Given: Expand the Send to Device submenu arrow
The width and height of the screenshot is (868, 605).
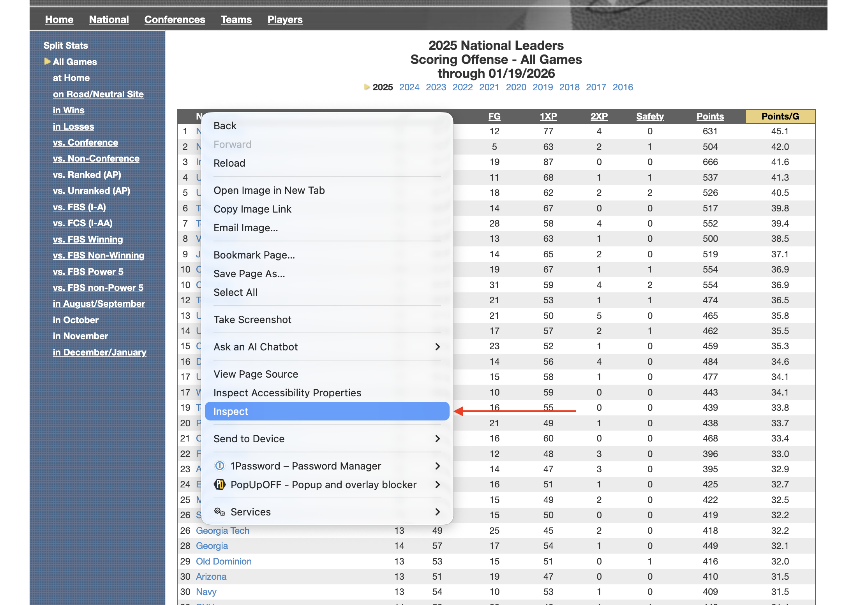Looking at the screenshot, I should tap(437, 438).
